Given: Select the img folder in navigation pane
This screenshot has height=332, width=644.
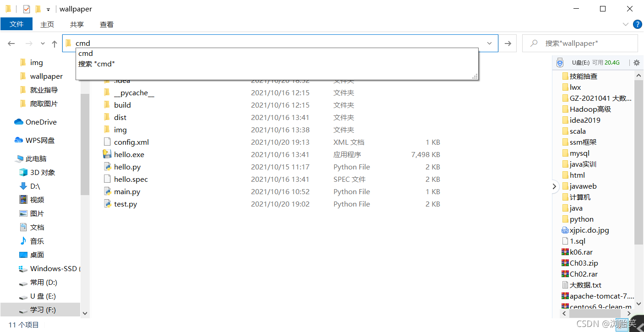Looking at the screenshot, I should 36,62.
